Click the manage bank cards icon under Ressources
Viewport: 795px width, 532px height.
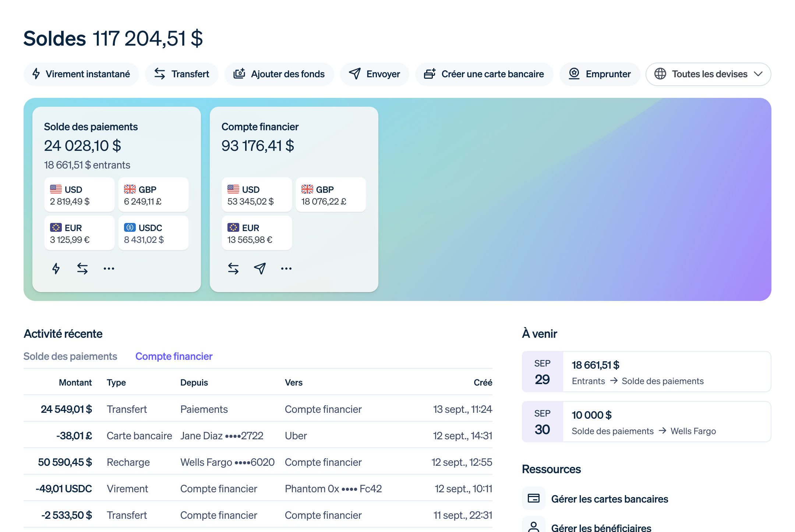tap(533, 498)
